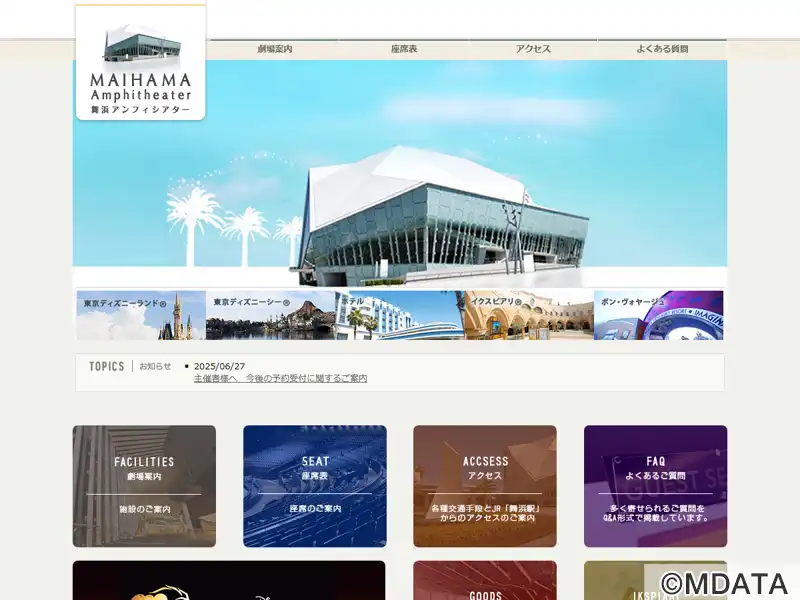This screenshot has height=600, width=800.
Task: Click the ボン・ヴォヤージュ banner image
Action: tap(658, 316)
